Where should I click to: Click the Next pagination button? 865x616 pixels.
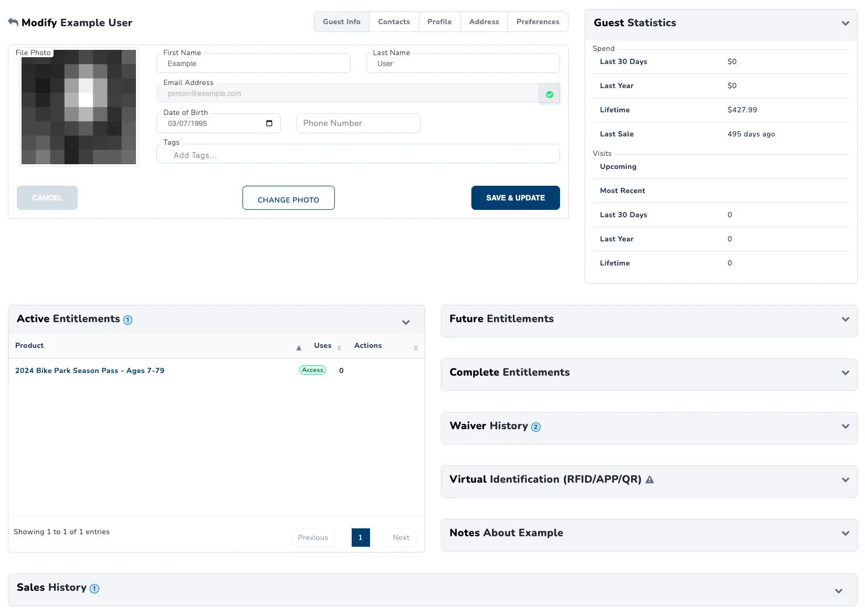[x=401, y=537]
